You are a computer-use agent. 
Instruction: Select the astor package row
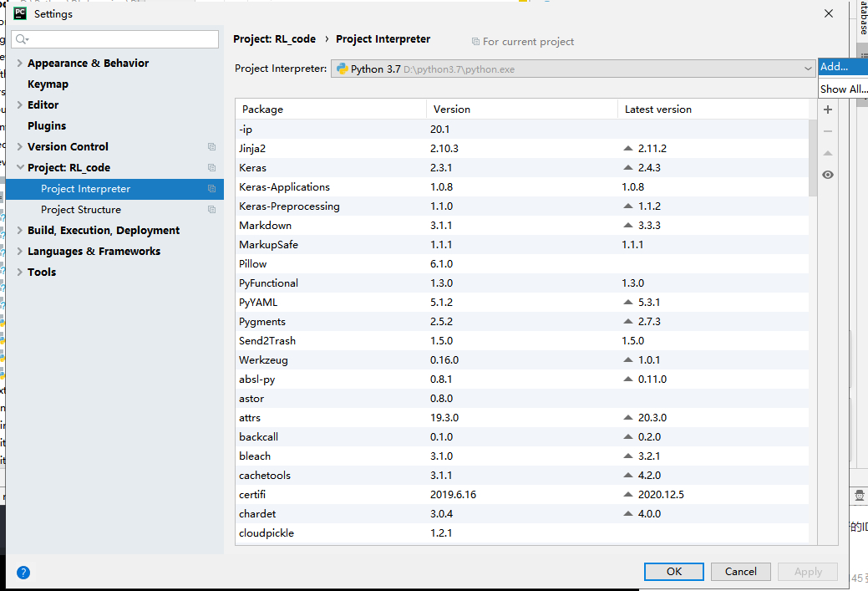[522, 398]
